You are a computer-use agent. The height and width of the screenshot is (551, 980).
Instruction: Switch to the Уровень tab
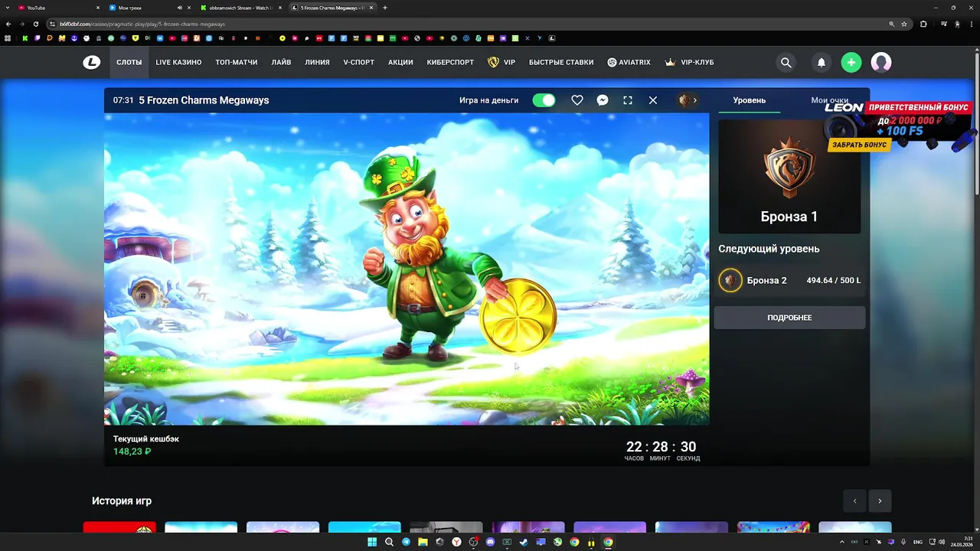pyautogui.click(x=749, y=100)
